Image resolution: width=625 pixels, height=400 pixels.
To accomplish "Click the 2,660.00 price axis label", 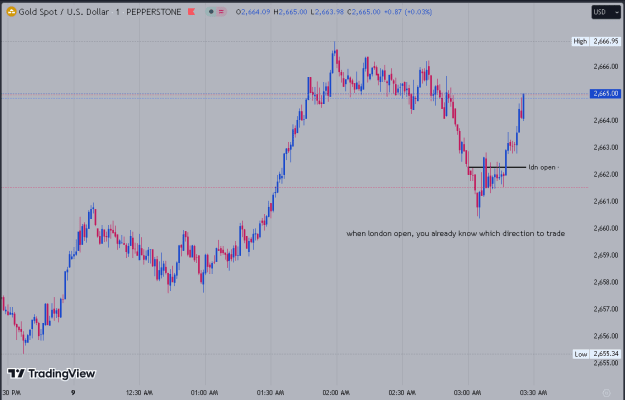I will tap(606, 228).
